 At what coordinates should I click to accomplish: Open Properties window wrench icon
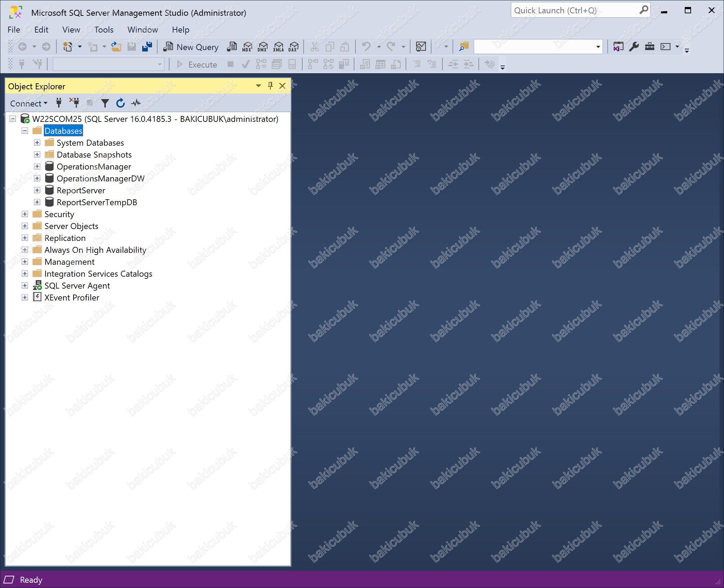(634, 47)
